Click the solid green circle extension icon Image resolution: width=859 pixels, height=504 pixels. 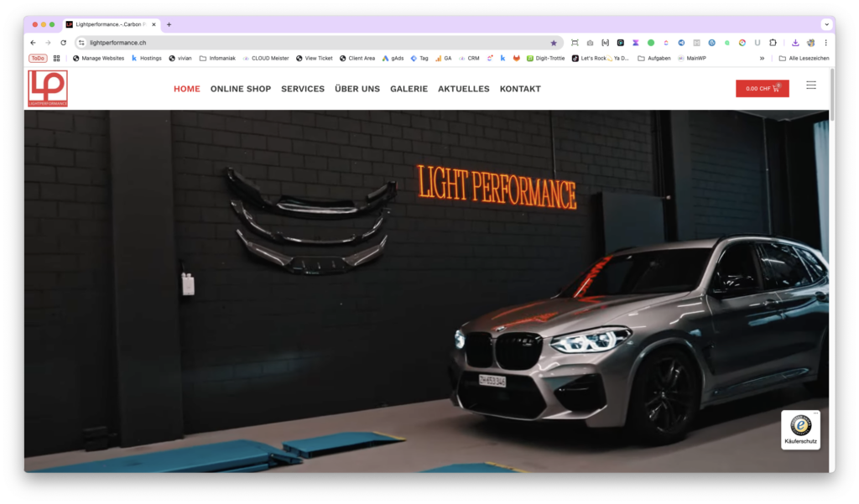pos(651,43)
